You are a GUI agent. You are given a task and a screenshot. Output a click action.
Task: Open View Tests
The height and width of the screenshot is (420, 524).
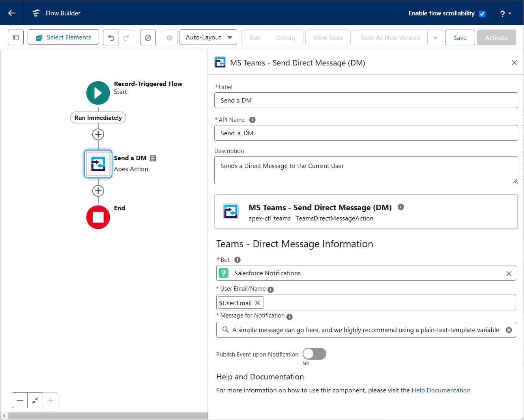(328, 38)
